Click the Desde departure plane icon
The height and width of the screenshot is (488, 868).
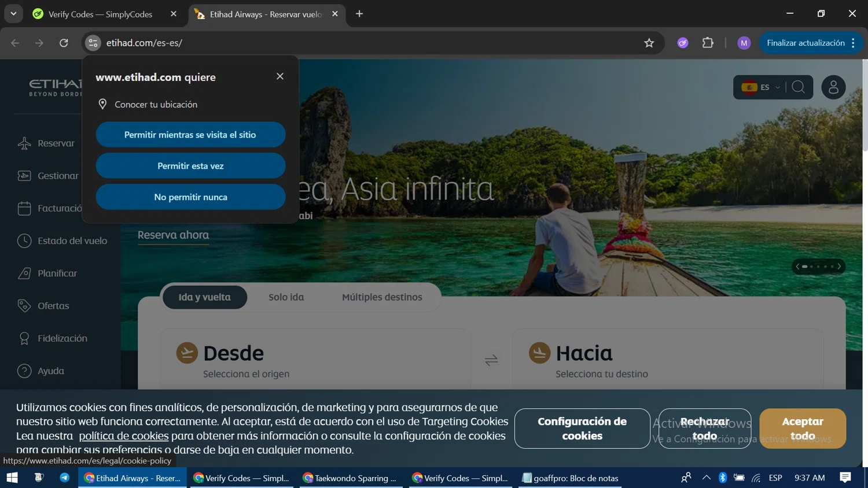[x=187, y=353]
